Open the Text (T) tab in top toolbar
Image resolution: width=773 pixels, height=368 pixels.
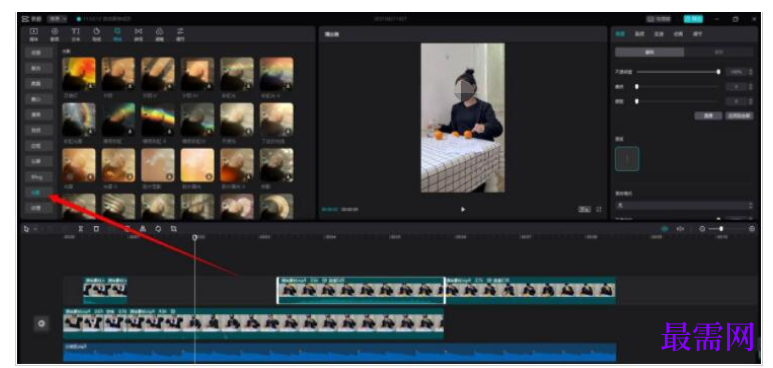coord(76,34)
